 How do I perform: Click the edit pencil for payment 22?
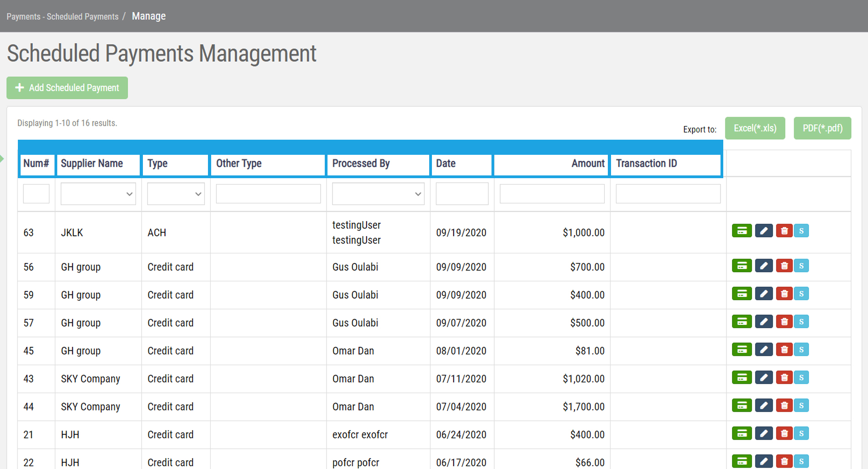(x=763, y=461)
